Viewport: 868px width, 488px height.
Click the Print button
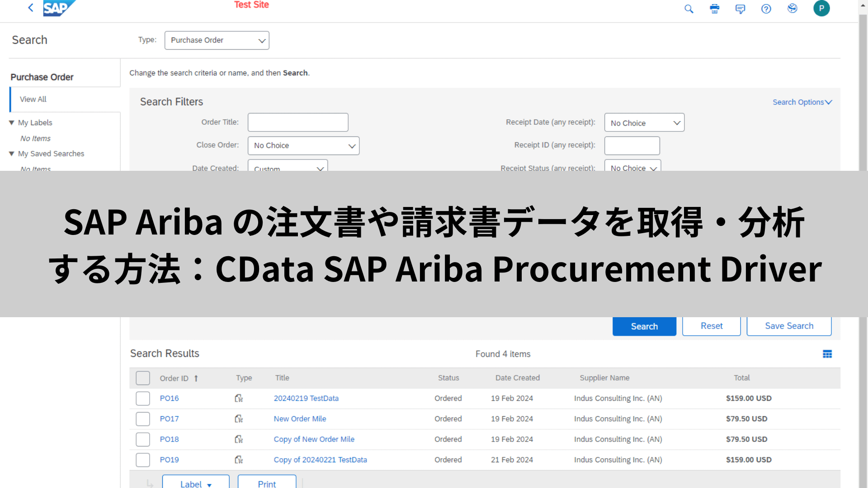(267, 482)
